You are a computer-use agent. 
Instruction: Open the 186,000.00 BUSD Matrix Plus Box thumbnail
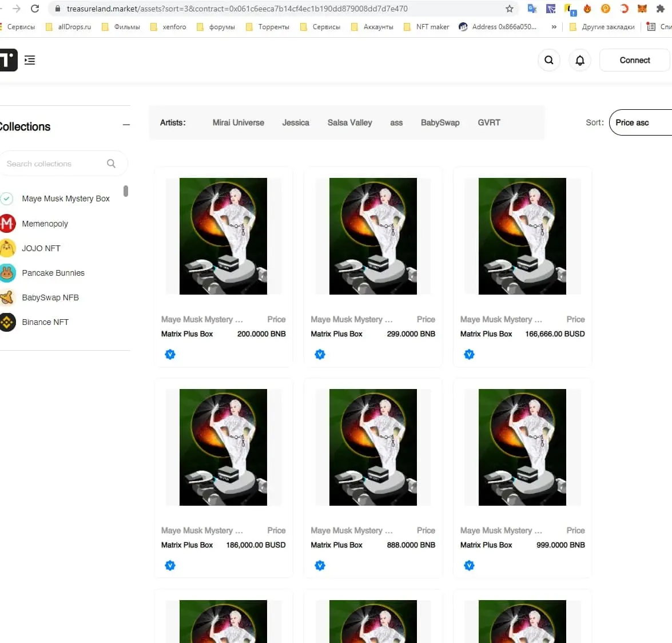[223, 447]
